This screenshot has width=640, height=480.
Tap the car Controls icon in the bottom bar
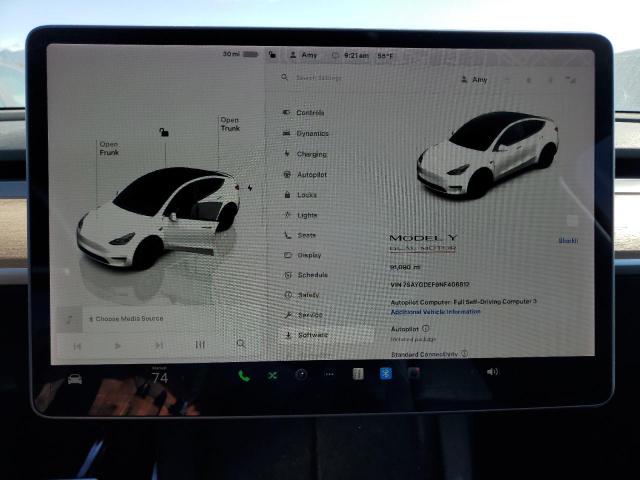(x=75, y=379)
